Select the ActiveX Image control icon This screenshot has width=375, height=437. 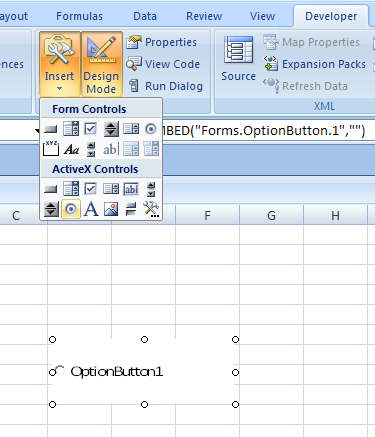pos(111,209)
